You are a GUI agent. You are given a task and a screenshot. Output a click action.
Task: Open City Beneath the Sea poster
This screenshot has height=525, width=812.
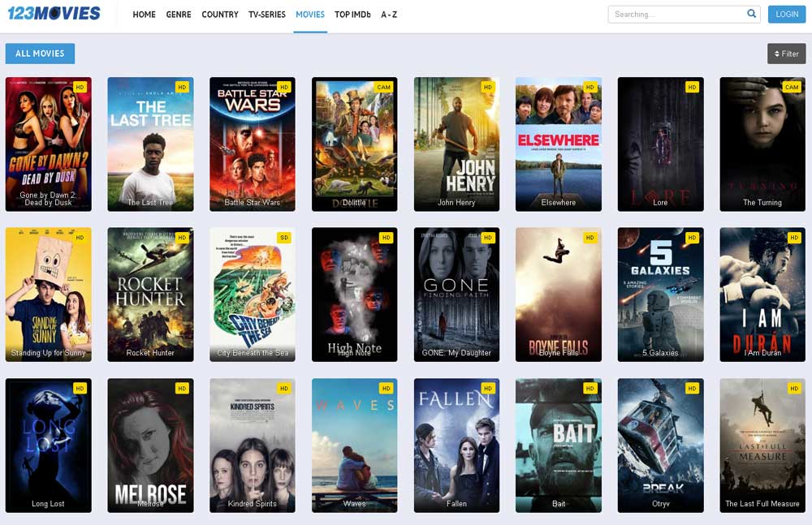coord(253,294)
